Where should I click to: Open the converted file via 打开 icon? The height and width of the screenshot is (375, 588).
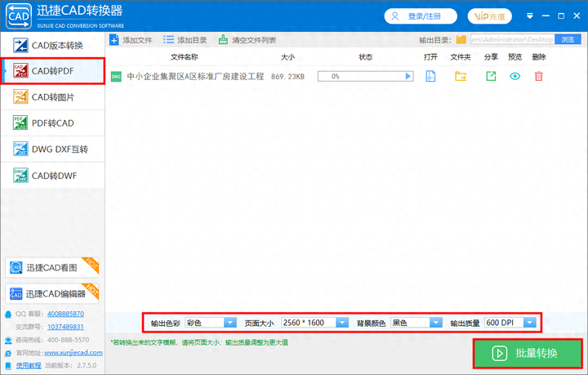[430, 76]
